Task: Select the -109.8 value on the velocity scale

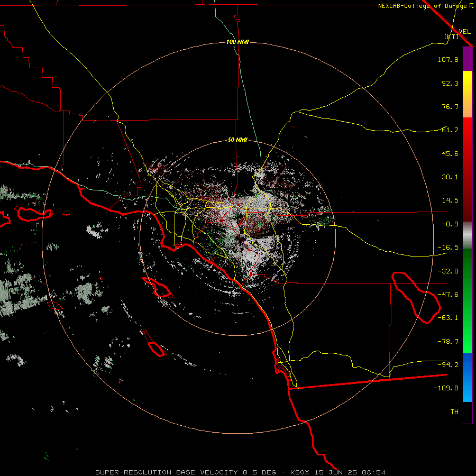Action: [446, 388]
